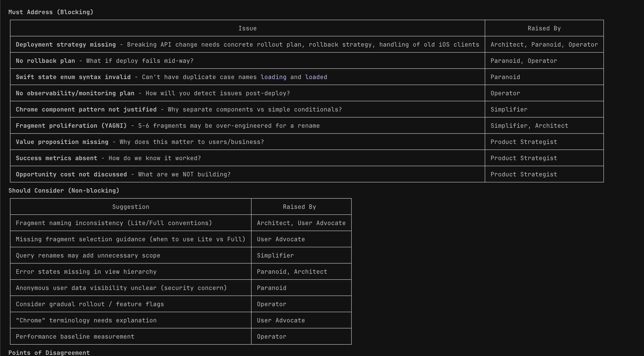
Task: Click the highlighted 'loaded' code reference
Action: [x=316, y=77]
